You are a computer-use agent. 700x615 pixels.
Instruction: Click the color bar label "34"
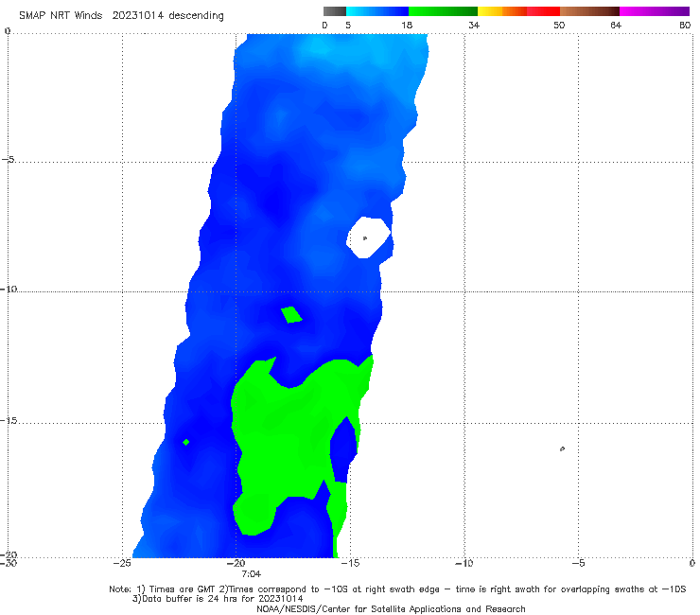click(x=474, y=25)
